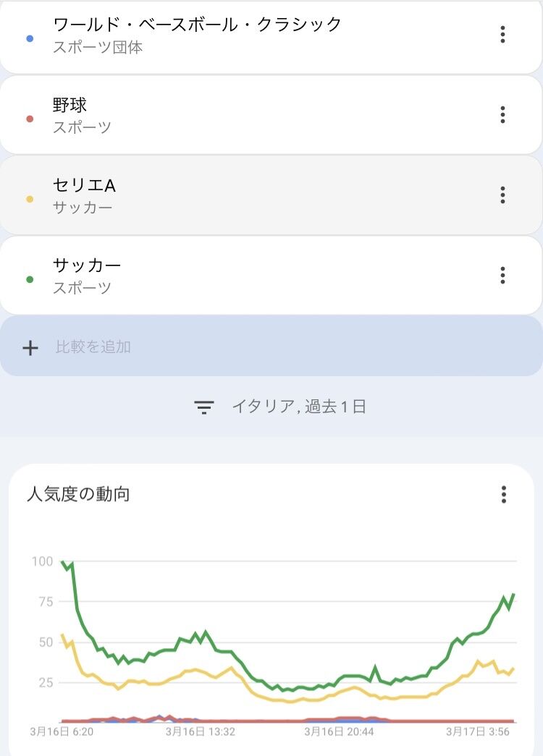Click the 3月17日 3:56 axis label
Viewport: 543px width, 756px height.
click(x=477, y=732)
